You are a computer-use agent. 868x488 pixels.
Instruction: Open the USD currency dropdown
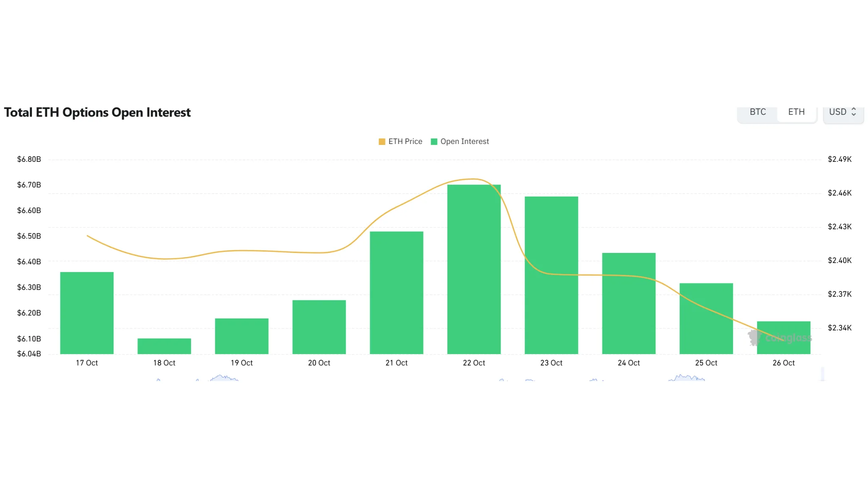(x=843, y=112)
